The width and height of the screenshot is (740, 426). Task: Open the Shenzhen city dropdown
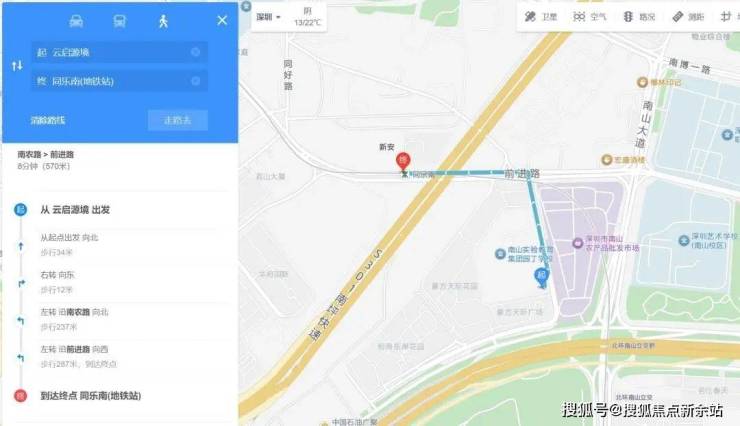click(x=269, y=17)
